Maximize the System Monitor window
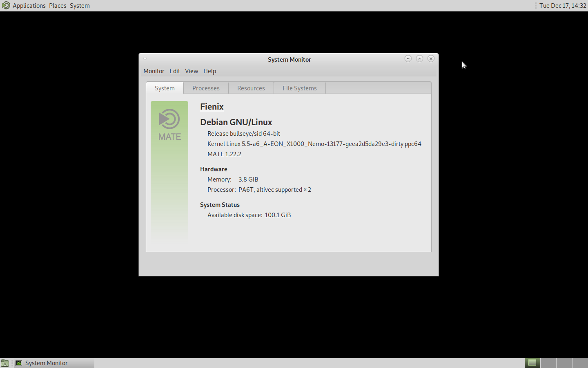588x368 pixels. coord(419,58)
